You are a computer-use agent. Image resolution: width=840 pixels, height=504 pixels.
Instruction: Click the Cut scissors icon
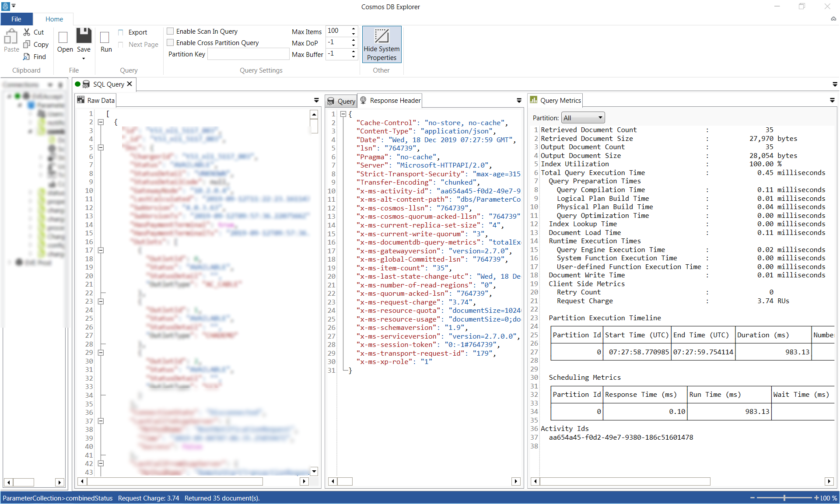27,32
